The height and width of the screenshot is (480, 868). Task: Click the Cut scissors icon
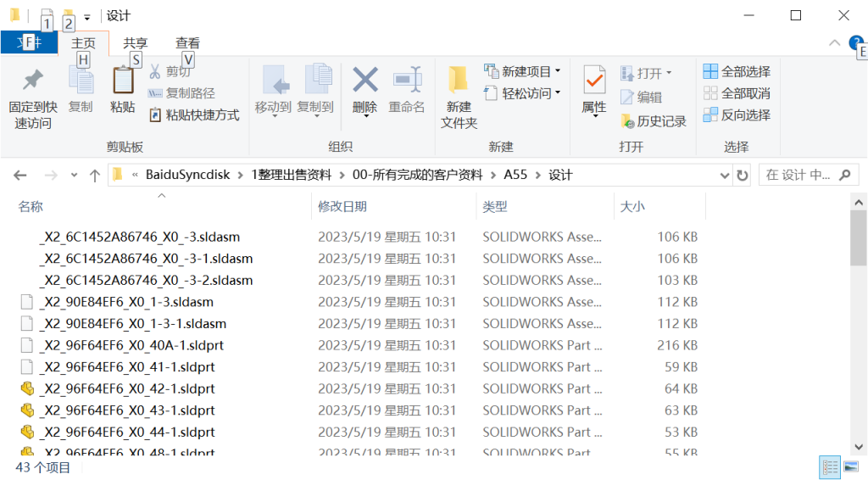click(x=155, y=71)
